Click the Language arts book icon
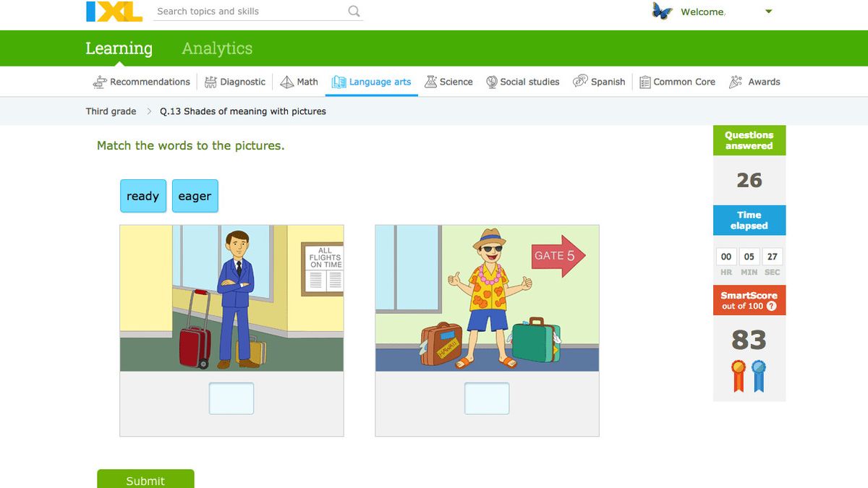868x488 pixels. point(337,82)
